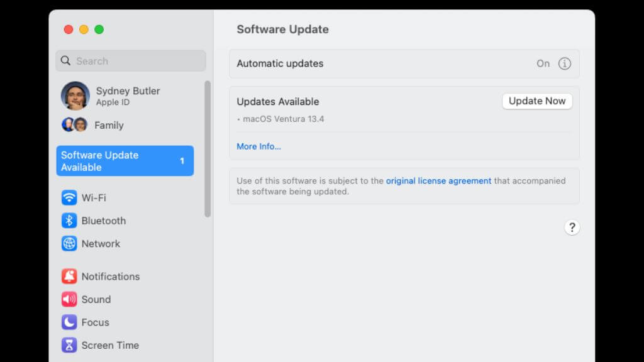This screenshot has height=362, width=644.
Task: Open the Wi-Fi settings icon
Action: (x=69, y=197)
